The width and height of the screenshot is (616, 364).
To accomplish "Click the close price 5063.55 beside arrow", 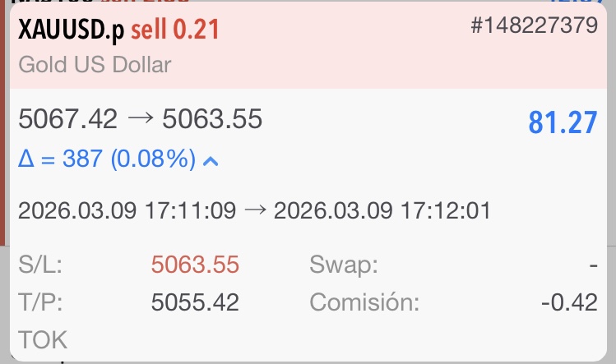I will coord(212,121).
